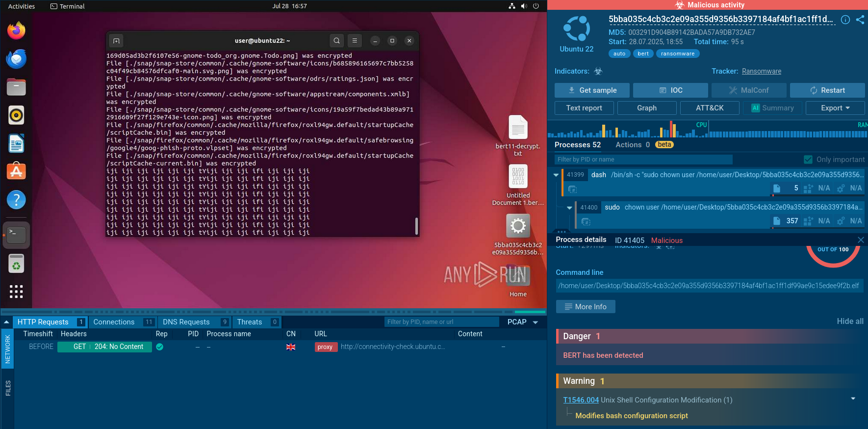Click the share icon beside the hash
Screen dimensions: 868x429
[860, 20]
